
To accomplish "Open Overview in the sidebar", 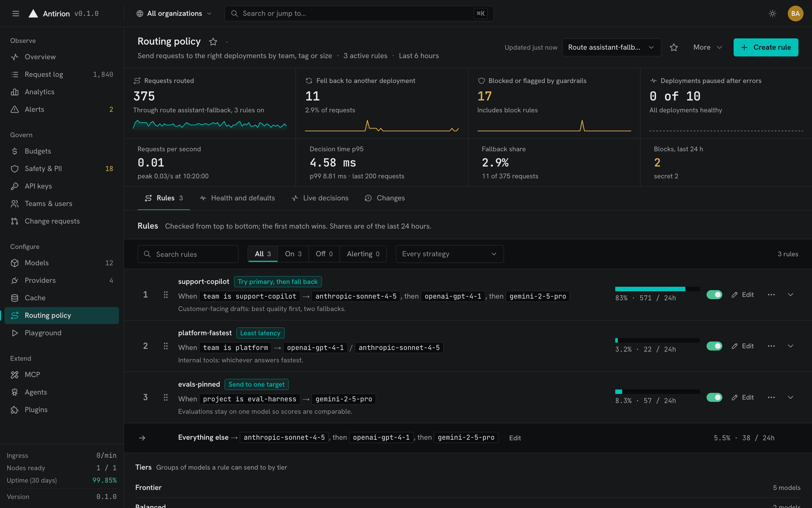I will tap(62, 57).
